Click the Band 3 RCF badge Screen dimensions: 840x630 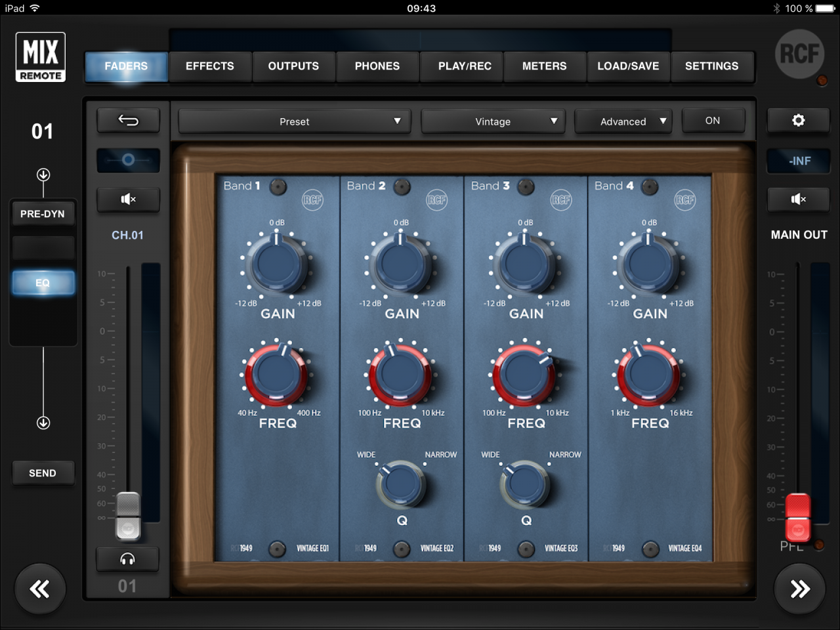[x=561, y=199]
